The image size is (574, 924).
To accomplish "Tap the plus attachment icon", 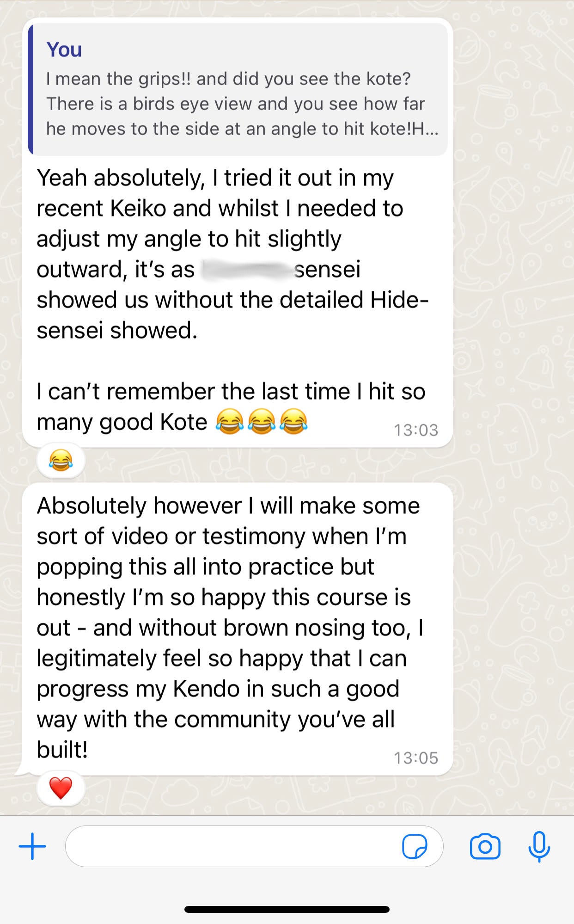I will pos(32,846).
